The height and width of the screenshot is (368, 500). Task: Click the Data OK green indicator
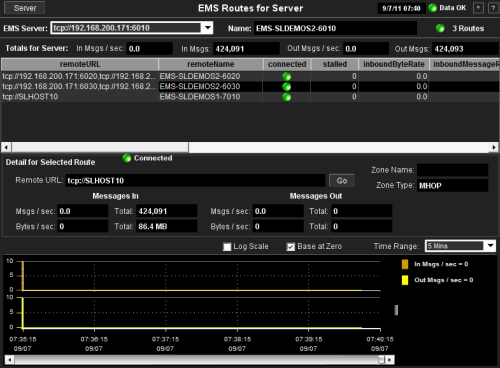pos(432,8)
